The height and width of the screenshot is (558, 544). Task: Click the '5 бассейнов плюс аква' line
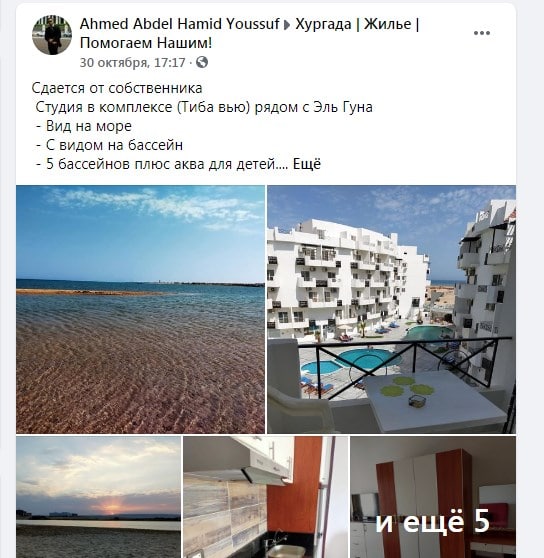126,164
